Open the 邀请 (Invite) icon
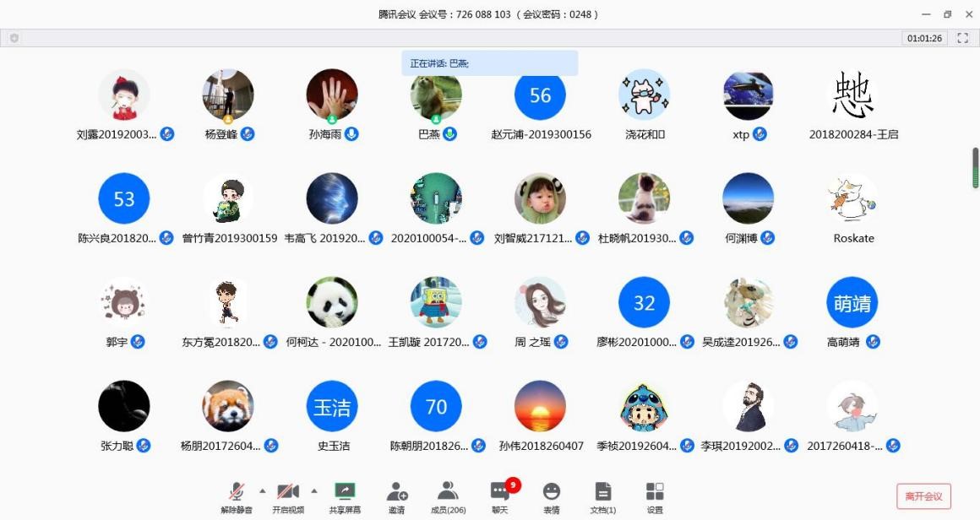 click(x=396, y=496)
